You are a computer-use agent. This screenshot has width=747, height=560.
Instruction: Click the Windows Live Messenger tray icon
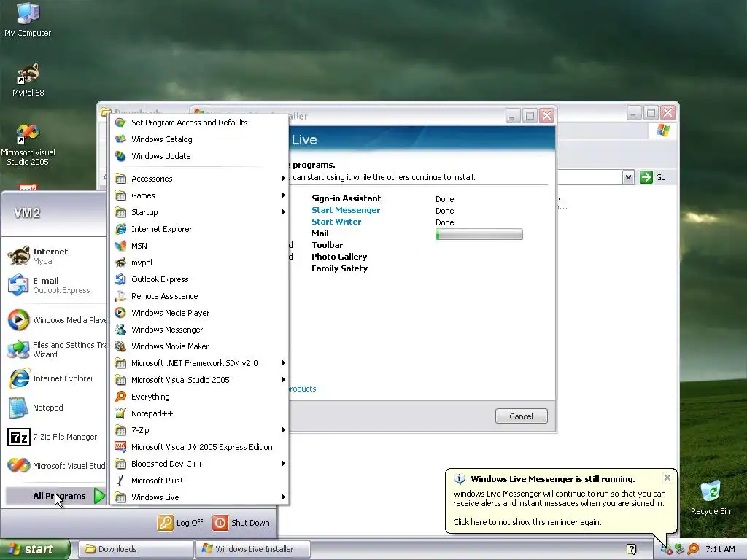(x=666, y=549)
